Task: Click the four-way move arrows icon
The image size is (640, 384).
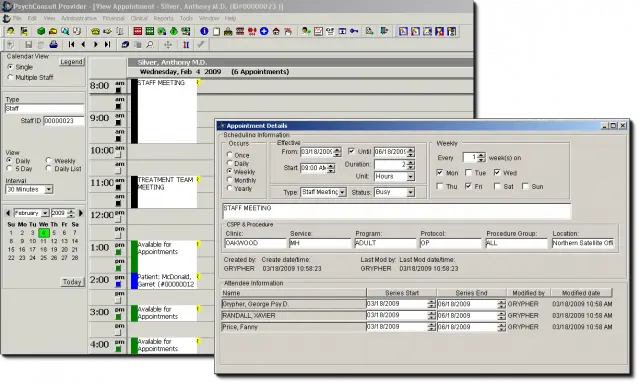Action: (x=168, y=45)
